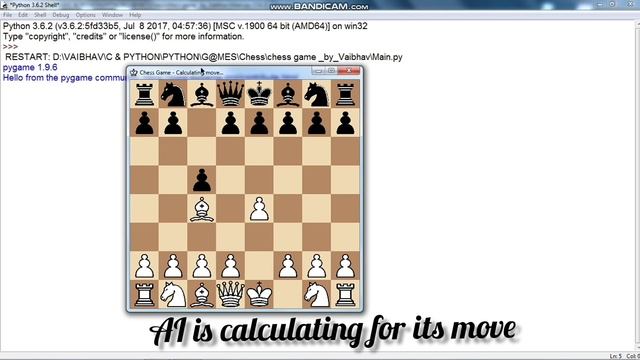Open the Window menu
The width and height of the screenshot is (640, 360).
(x=112, y=15)
